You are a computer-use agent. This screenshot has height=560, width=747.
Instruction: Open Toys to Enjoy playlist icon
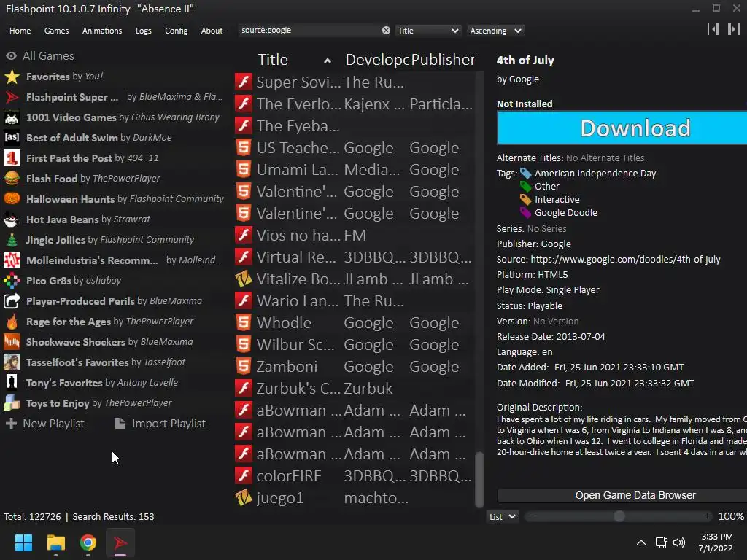(12, 402)
